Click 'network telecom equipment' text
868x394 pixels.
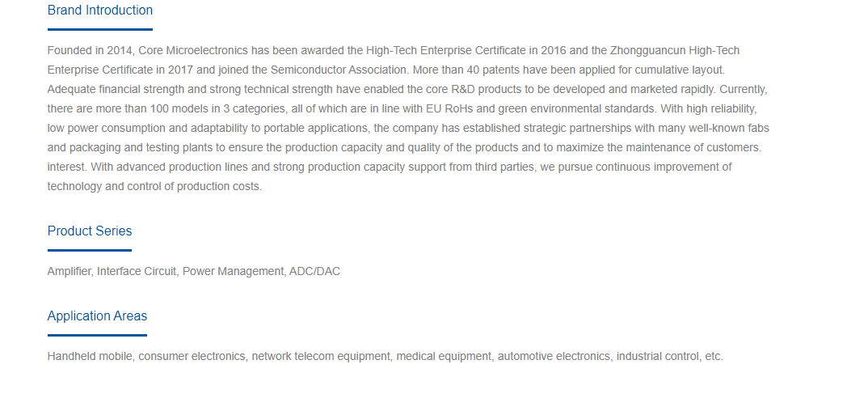[321, 356]
